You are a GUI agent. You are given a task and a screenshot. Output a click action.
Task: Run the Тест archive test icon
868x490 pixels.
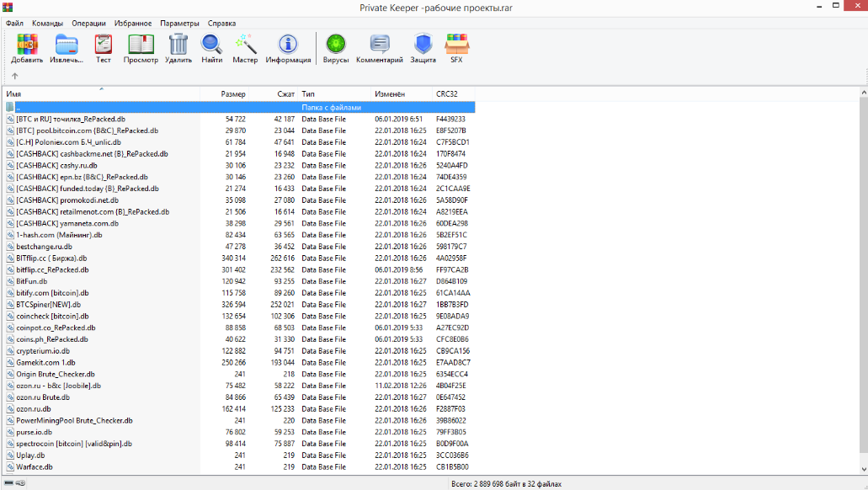(103, 45)
